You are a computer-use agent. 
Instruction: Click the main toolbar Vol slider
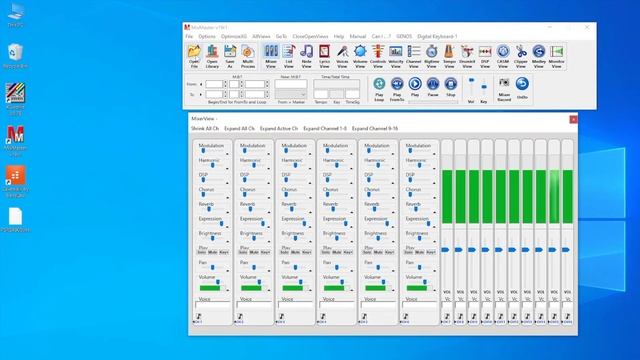pyautogui.click(x=471, y=80)
